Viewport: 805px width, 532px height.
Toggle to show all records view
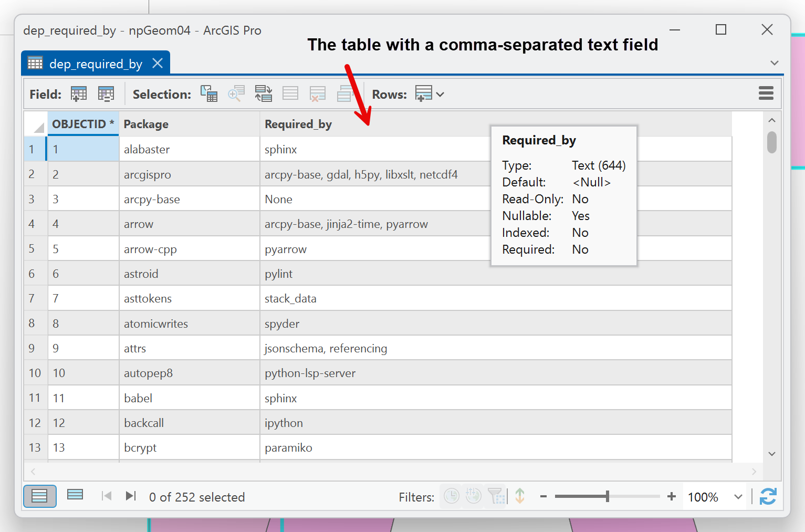(x=40, y=496)
